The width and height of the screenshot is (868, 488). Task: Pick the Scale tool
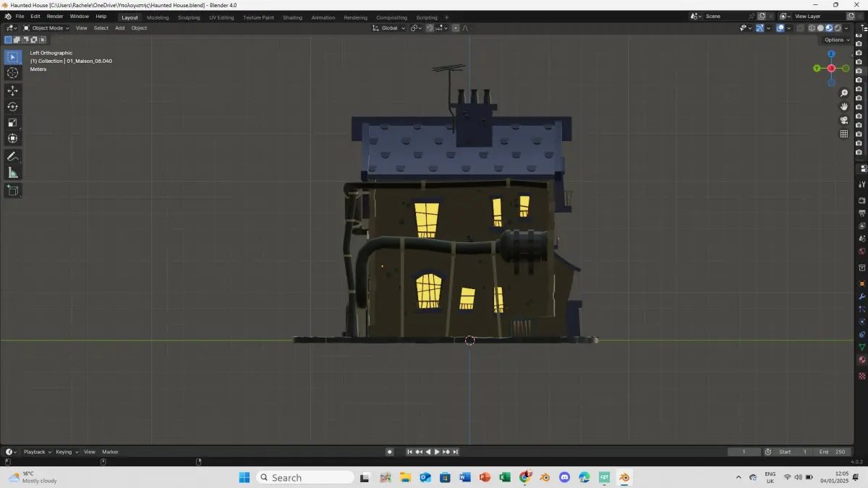13,122
